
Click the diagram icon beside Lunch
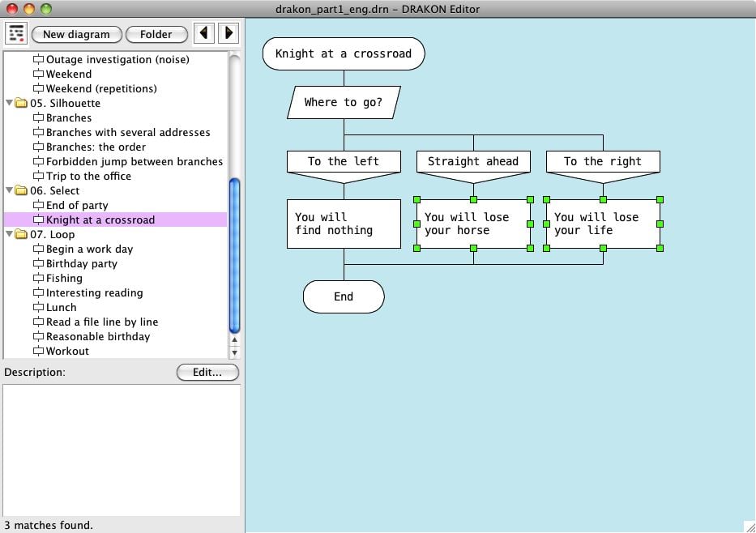point(38,307)
